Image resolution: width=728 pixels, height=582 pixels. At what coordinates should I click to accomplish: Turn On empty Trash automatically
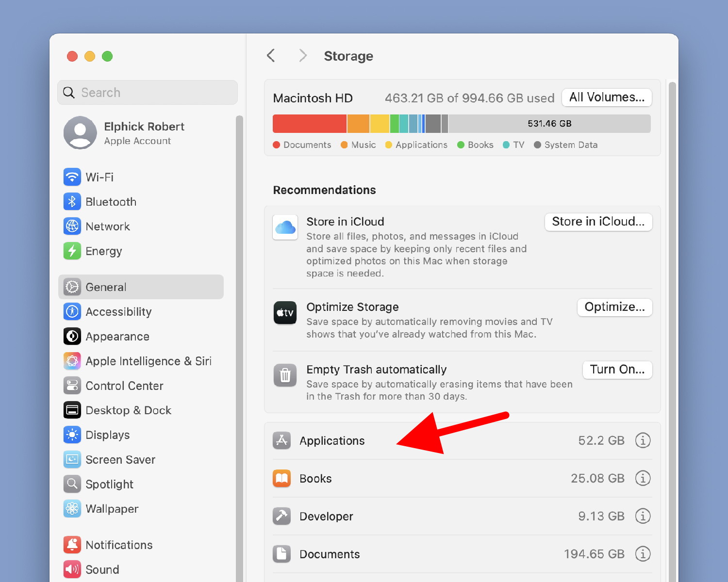(x=617, y=370)
